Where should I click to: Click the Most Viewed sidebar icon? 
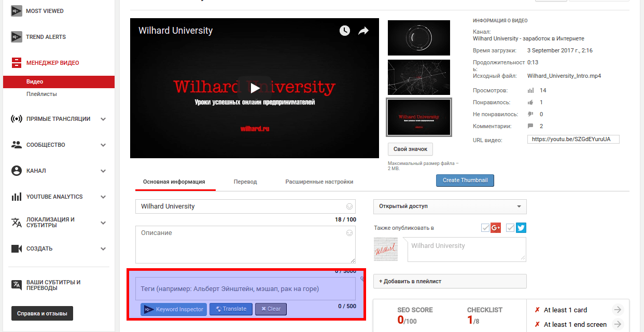(17, 11)
